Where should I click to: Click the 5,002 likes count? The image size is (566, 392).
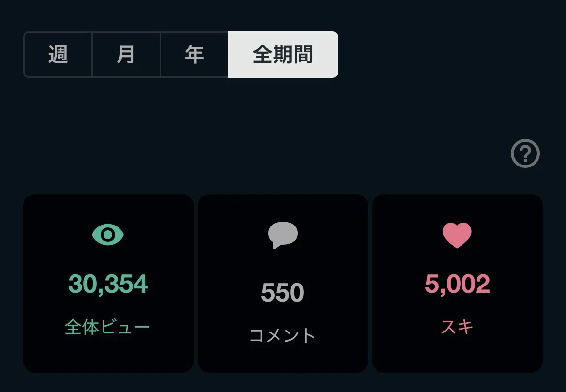click(x=457, y=284)
